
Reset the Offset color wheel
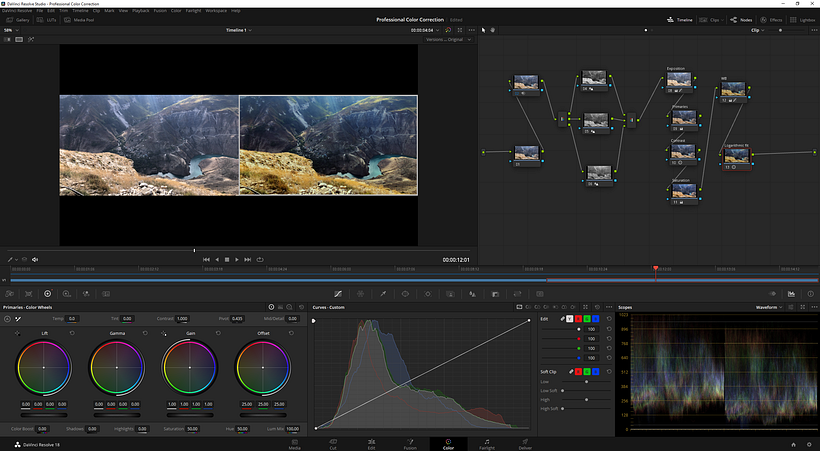pos(291,333)
